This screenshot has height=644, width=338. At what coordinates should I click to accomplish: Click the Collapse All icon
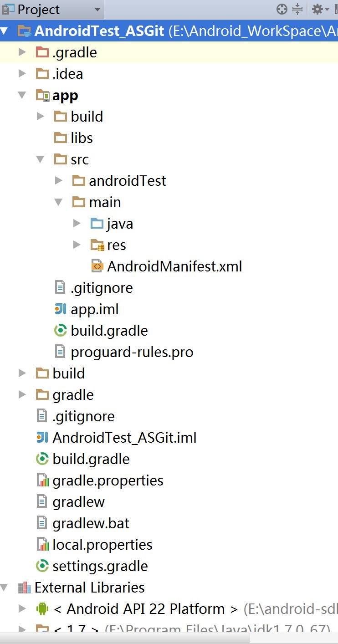297,9
